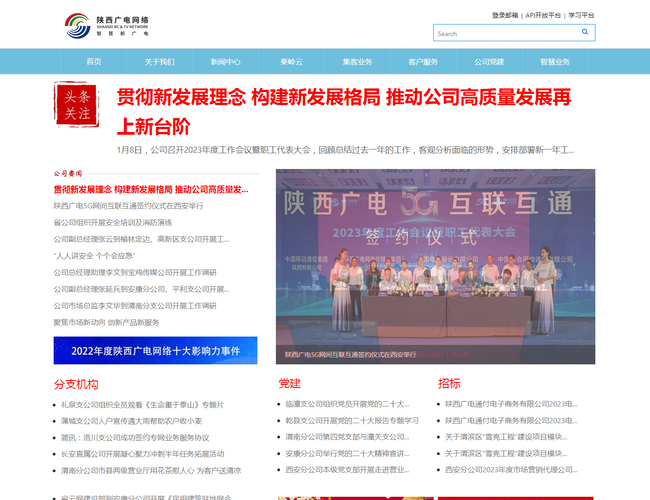The width and height of the screenshot is (650, 500).
Task: Open the 党建 section heading
Action: pos(289,384)
